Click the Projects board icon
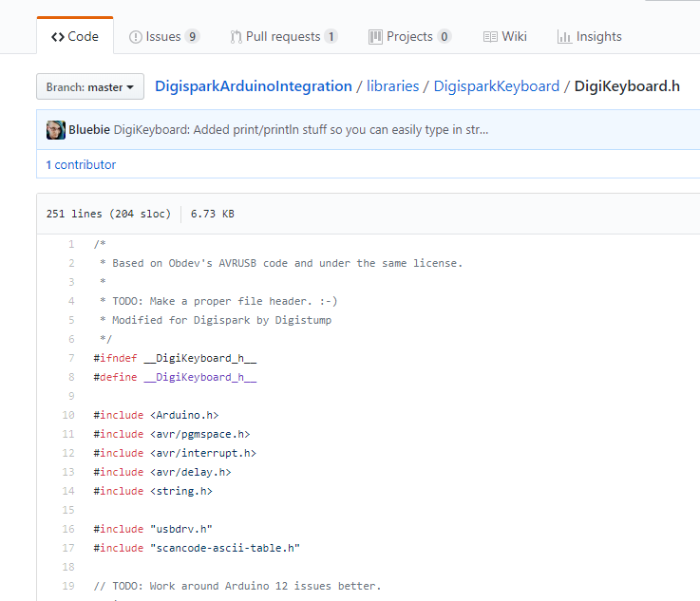This screenshot has width=700, height=601. pyautogui.click(x=375, y=37)
